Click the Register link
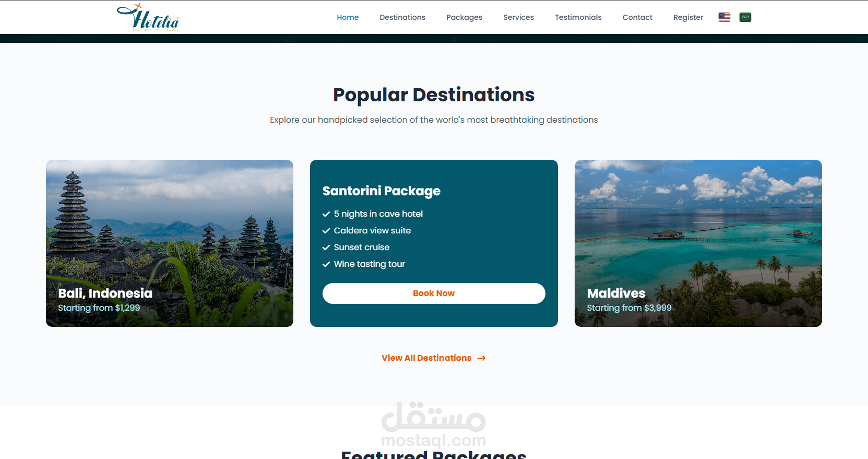Image resolution: width=868 pixels, height=459 pixels. (688, 17)
